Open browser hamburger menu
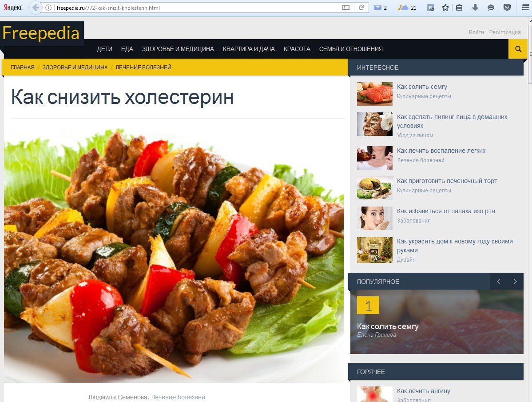Viewport: 532px width, 402px height. coord(525,8)
